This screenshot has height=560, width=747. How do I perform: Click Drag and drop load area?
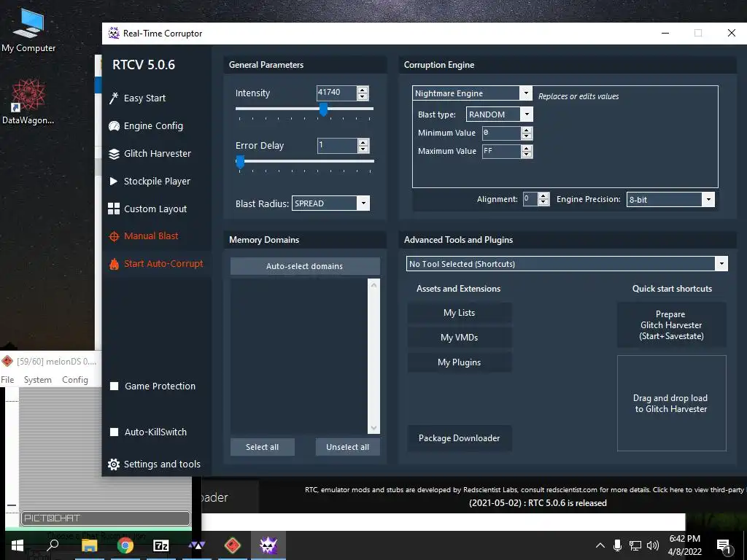[x=671, y=403]
